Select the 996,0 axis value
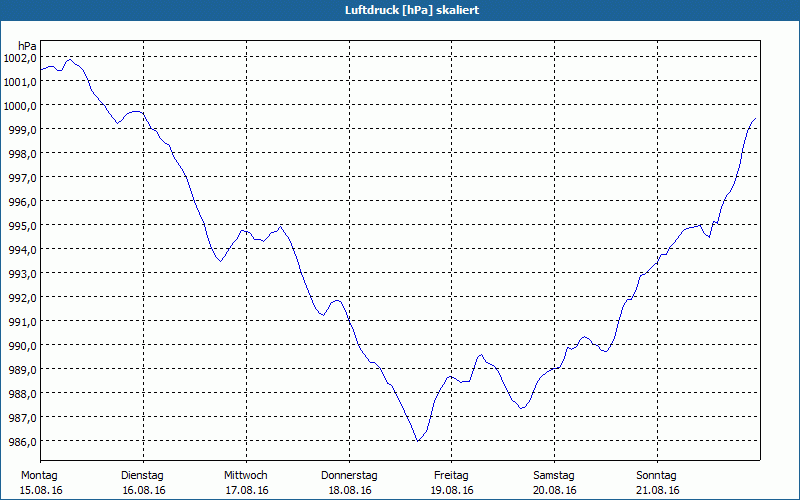800x500 pixels. (22, 202)
